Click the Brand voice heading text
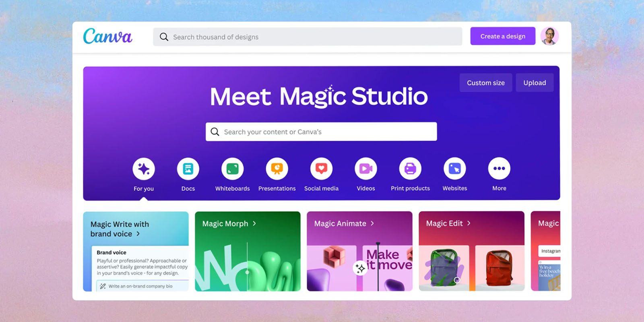This screenshot has height=322, width=644. [111, 252]
